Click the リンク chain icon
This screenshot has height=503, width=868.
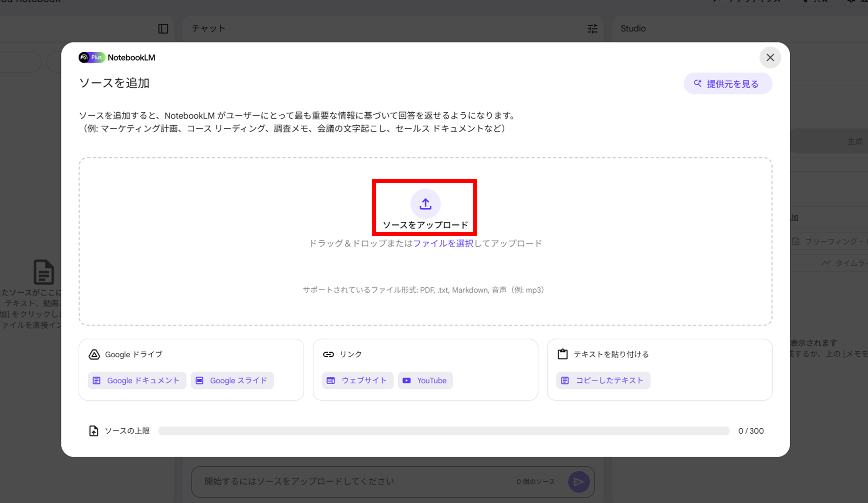click(328, 355)
